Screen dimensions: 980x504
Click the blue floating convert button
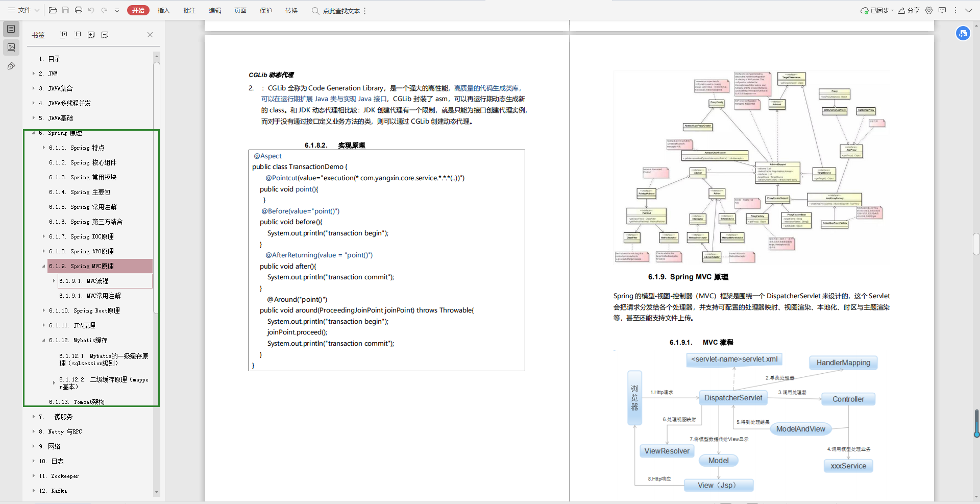(963, 34)
